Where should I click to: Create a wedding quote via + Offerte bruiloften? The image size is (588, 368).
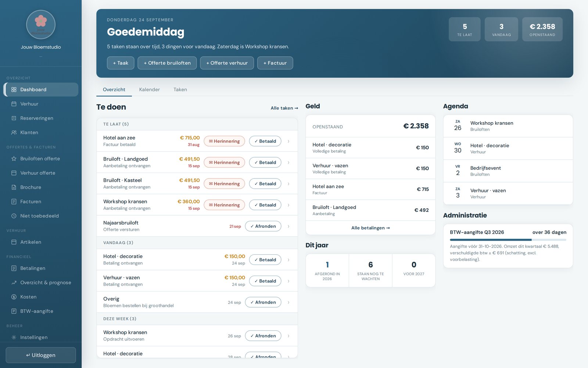(x=167, y=63)
